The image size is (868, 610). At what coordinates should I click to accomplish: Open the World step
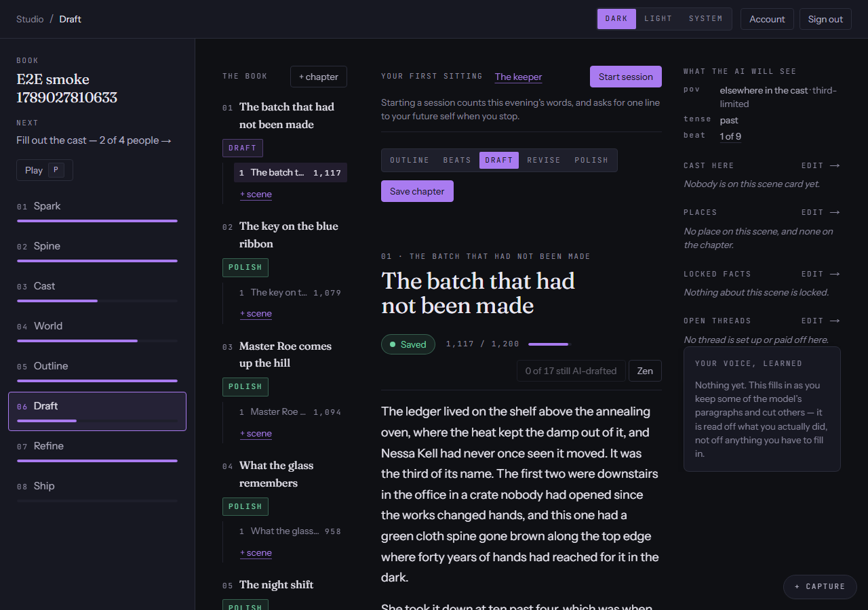[97, 330]
